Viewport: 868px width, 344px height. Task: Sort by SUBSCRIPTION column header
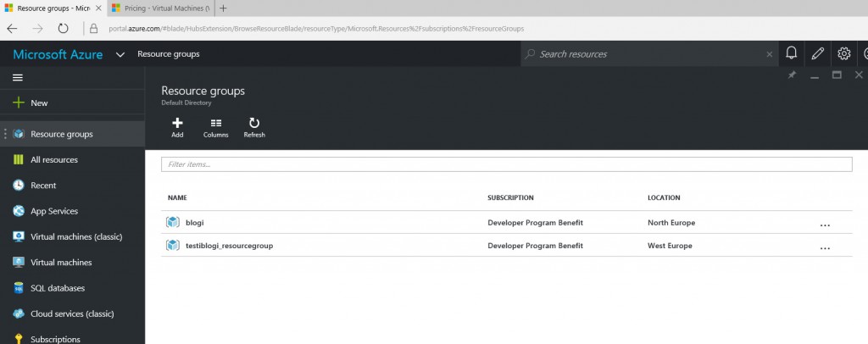tap(510, 197)
